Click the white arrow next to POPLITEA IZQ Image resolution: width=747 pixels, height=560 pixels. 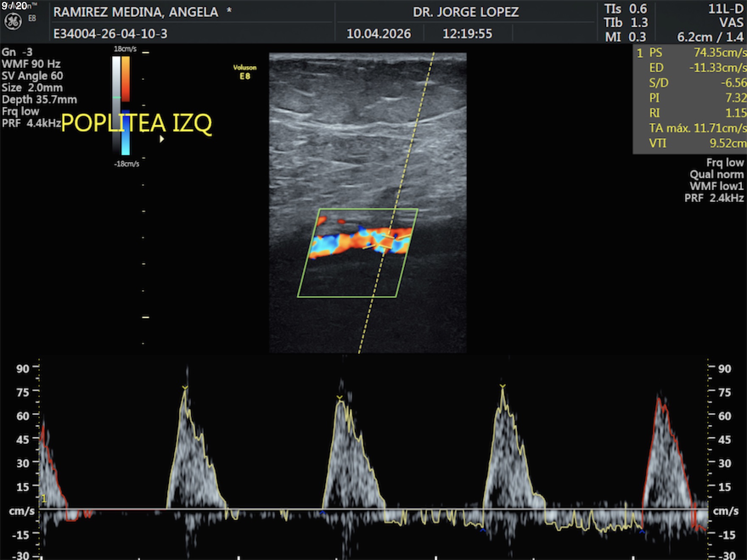(162, 139)
